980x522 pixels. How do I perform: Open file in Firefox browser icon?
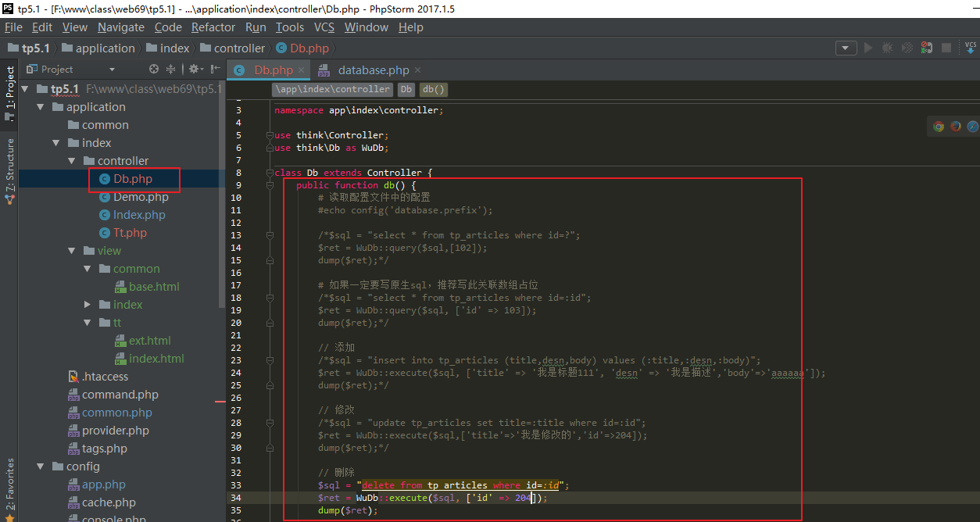tap(956, 126)
